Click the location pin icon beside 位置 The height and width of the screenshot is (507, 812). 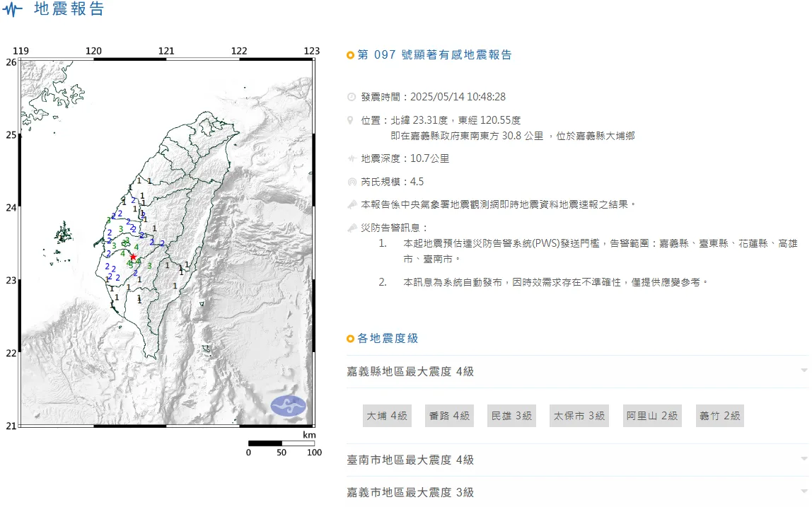click(352, 120)
